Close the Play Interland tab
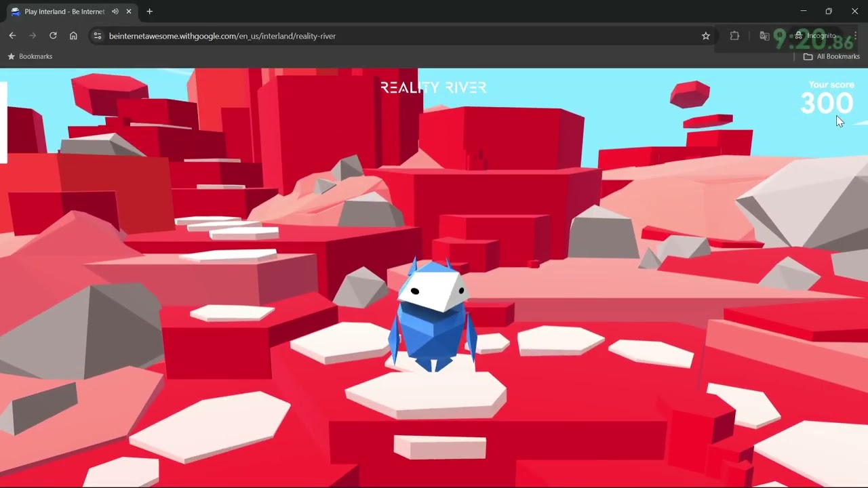Image resolution: width=868 pixels, height=488 pixels. pyautogui.click(x=129, y=12)
